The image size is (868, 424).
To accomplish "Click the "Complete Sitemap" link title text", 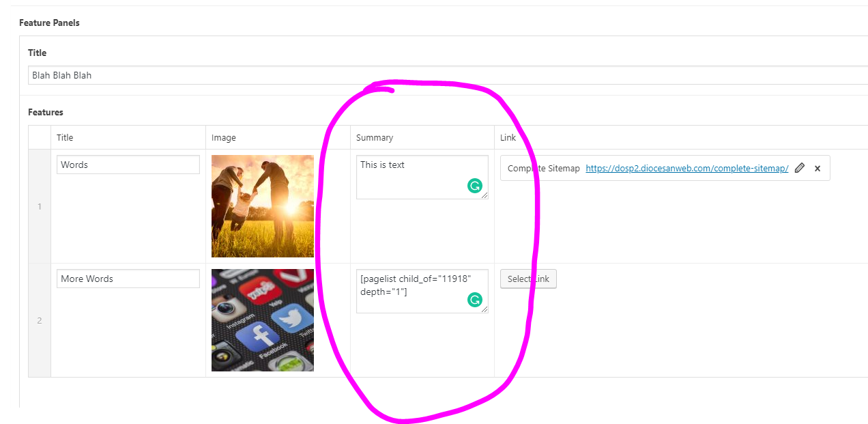I will [x=544, y=169].
